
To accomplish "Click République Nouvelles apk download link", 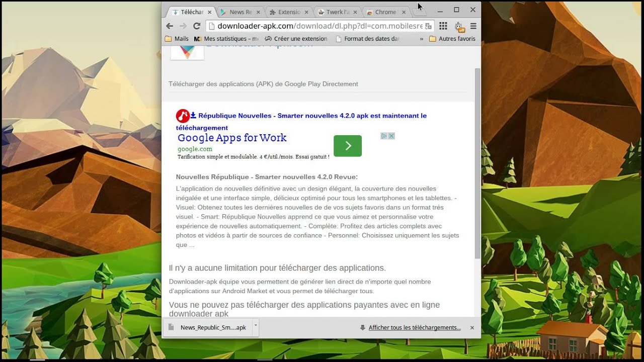I will pyautogui.click(x=301, y=122).
